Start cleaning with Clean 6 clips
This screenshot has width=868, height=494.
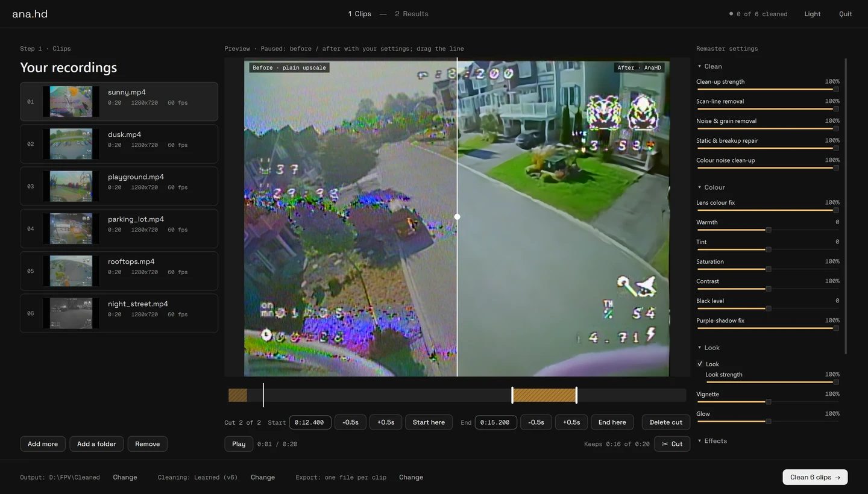coord(815,477)
